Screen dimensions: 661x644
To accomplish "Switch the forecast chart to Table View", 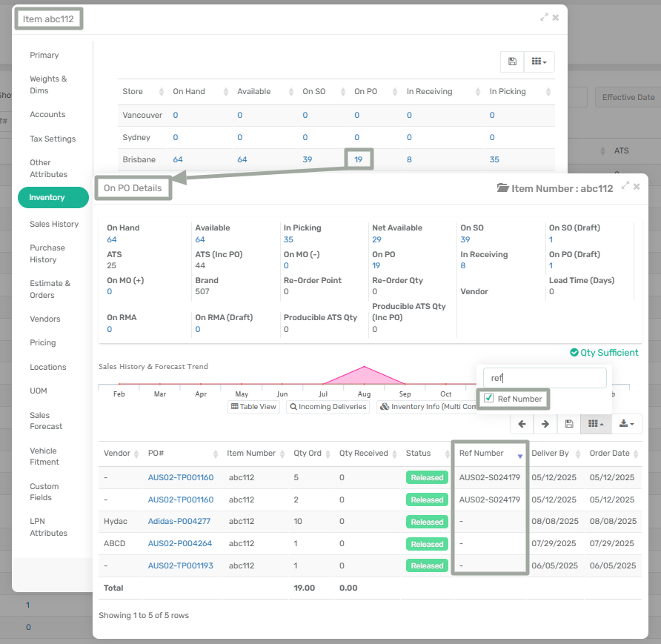I will (x=253, y=407).
